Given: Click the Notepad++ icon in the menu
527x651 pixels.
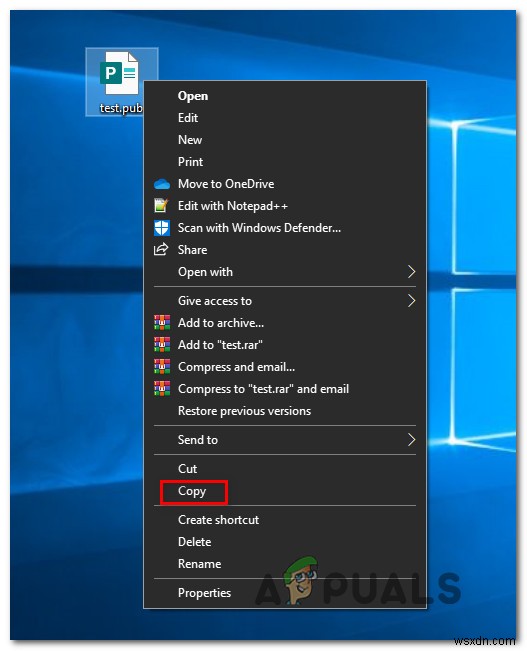Looking at the screenshot, I should pyautogui.click(x=161, y=206).
